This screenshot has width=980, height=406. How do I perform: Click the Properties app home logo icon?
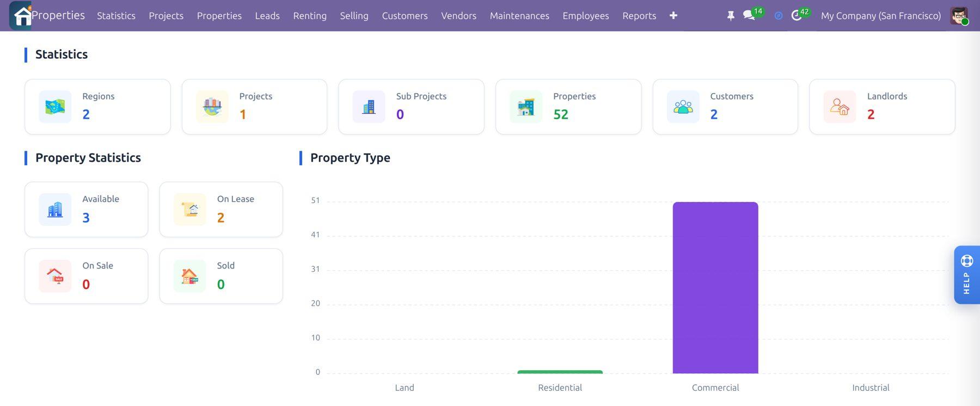point(21,15)
